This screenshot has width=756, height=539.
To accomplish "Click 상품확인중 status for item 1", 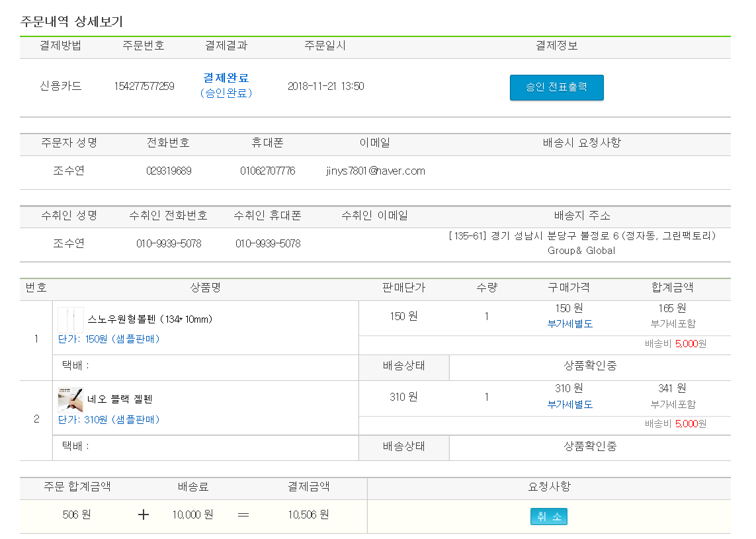I will [x=590, y=366].
